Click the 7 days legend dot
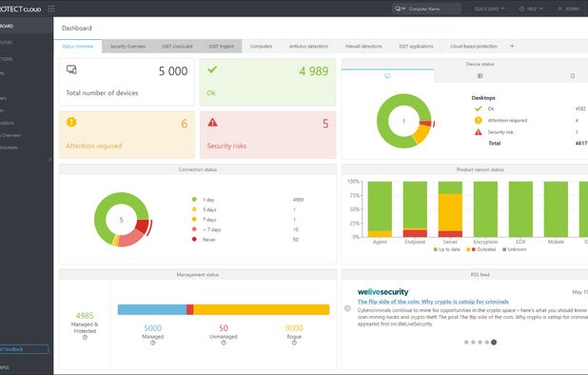The image size is (588, 375). click(x=194, y=219)
